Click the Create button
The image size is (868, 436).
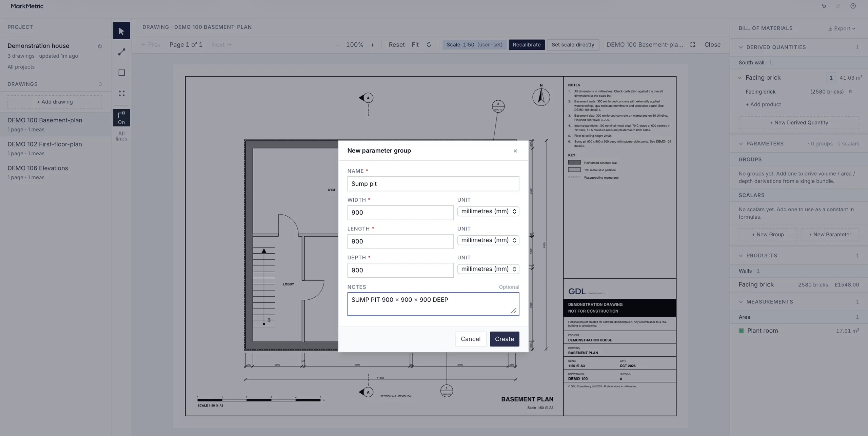tap(504, 339)
